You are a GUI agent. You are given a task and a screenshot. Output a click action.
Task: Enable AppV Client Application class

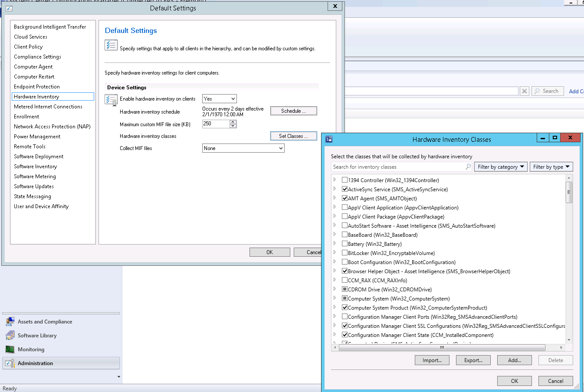(x=344, y=207)
